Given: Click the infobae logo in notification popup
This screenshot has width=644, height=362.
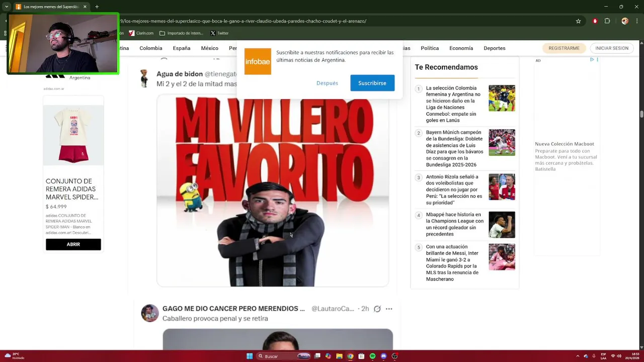Looking at the screenshot, I should click(x=258, y=61).
